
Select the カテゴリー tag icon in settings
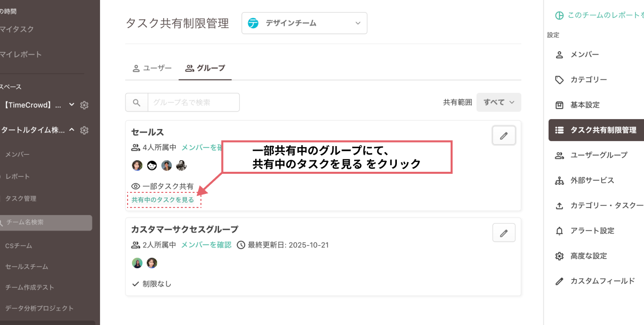coord(559,79)
